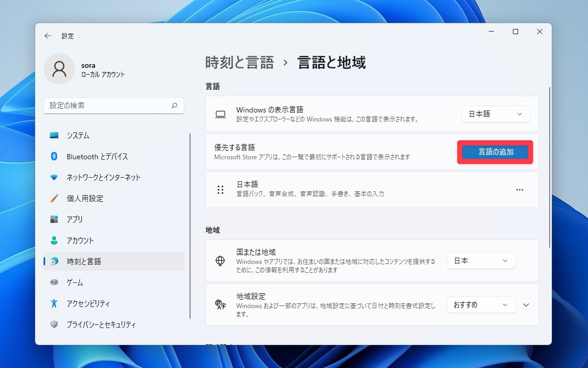Expand the 地域設定 section chevron
The image size is (588, 368).
(526, 304)
